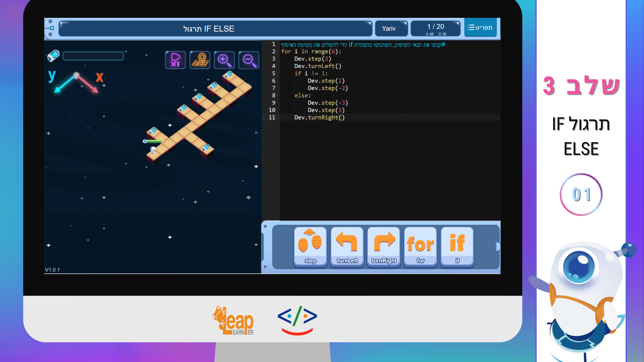The width and height of the screenshot is (644, 362).
Task: Click the V1.0.1 version label
Action: pos(52,270)
